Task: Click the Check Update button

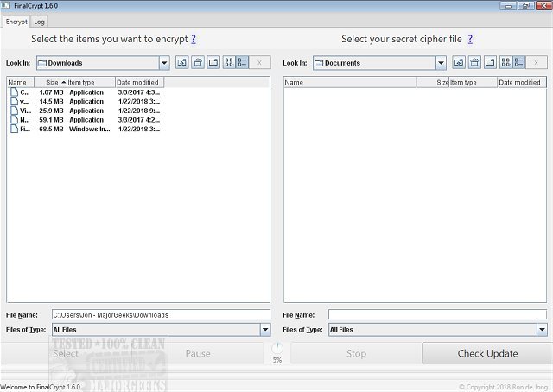Action: [x=487, y=353]
